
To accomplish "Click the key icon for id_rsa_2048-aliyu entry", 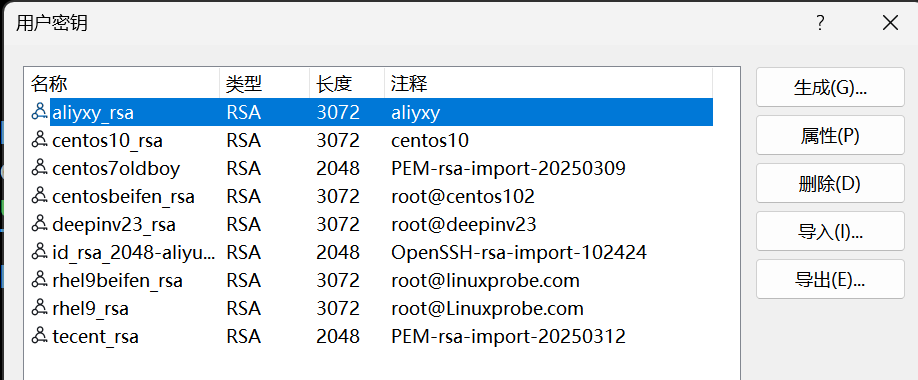I will [x=39, y=252].
